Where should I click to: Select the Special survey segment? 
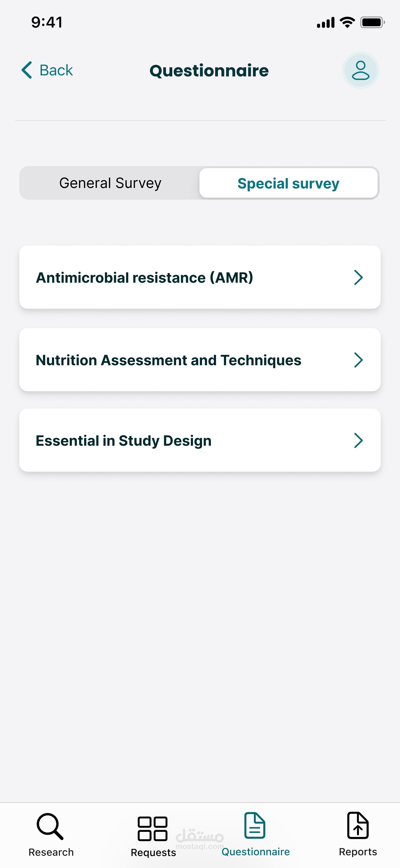(288, 183)
